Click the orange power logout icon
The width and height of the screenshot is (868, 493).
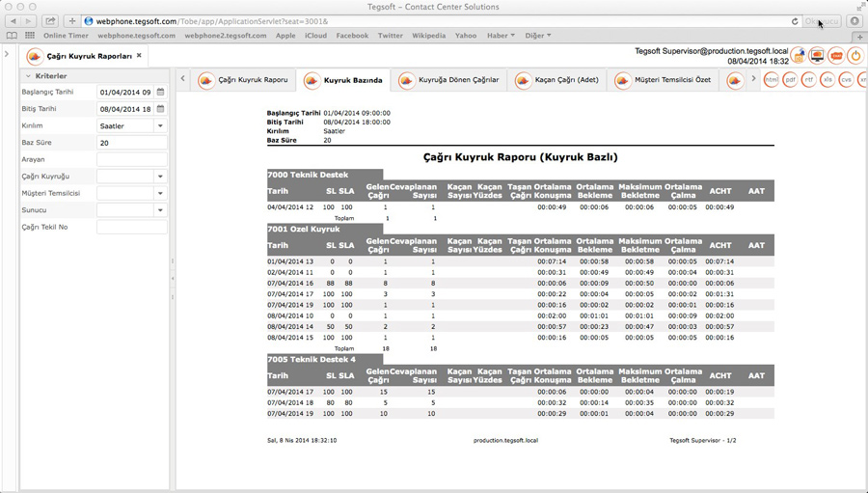[855, 55]
